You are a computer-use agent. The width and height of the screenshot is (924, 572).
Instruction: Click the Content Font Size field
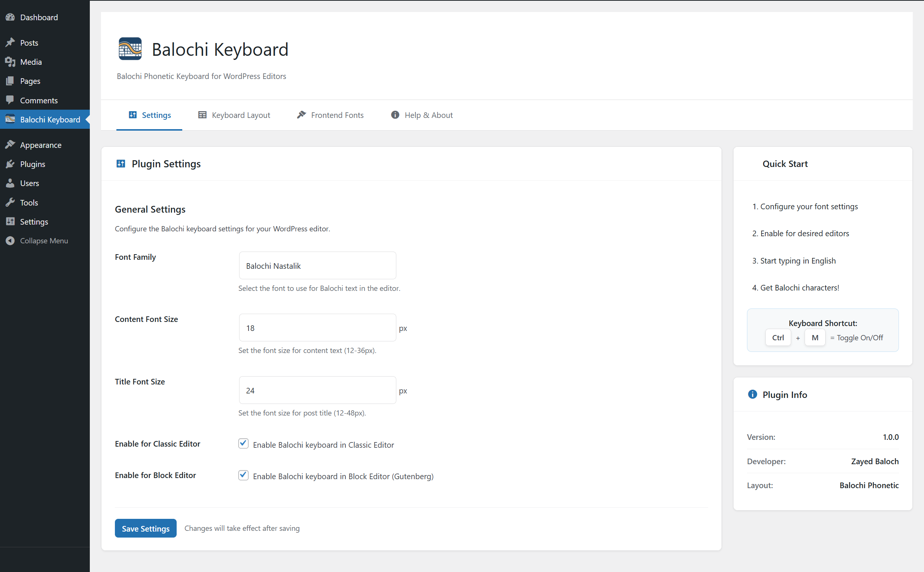[x=317, y=328]
